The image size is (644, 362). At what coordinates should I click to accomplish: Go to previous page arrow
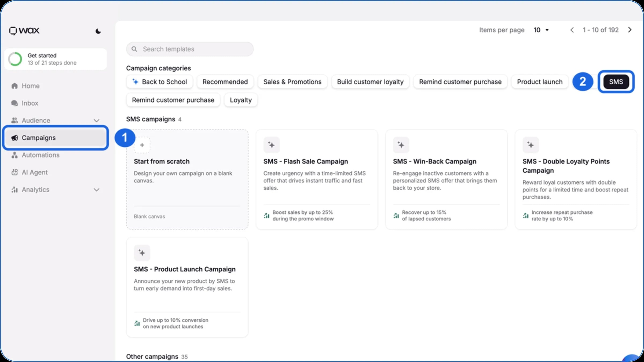pos(572,30)
